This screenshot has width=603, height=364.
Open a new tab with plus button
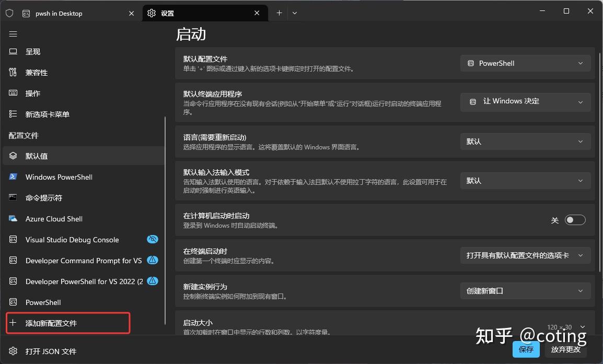pyautogui.click(x=279, y=13)
